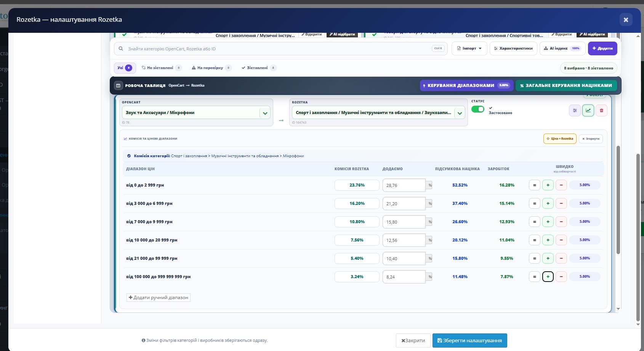Click Додати ручний діапазон
This screenshot has width=644, height=351.
(x=159, y=298)
